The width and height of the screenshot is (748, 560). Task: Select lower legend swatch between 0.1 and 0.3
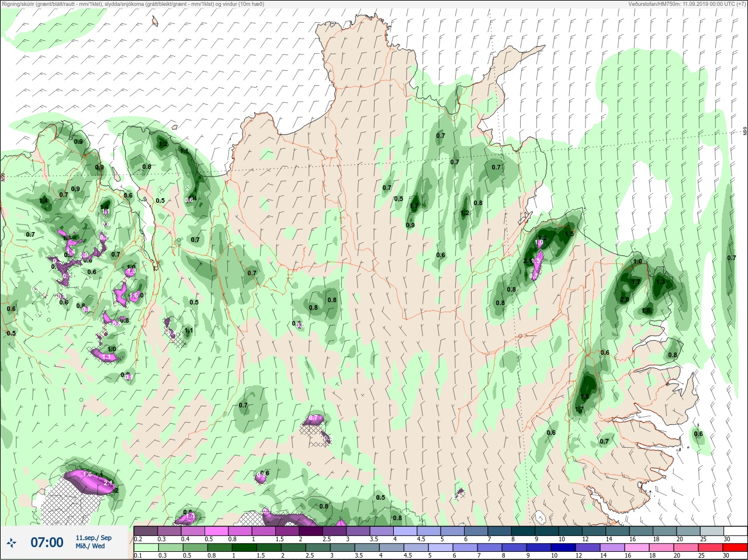tap(146, 548)
